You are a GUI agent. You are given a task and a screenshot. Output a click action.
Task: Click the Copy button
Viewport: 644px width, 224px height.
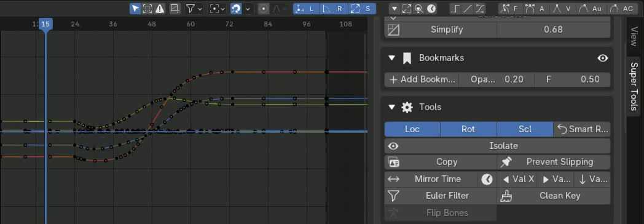[441, 162]
